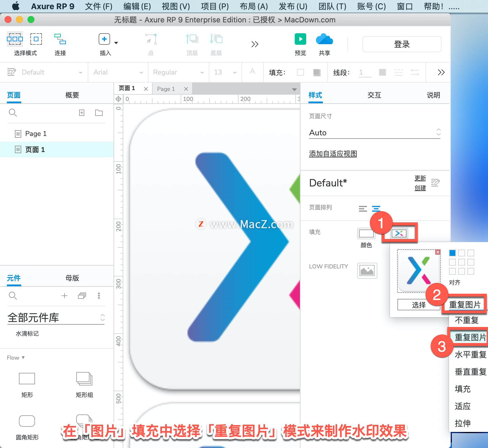This screenshot has width=488, height=448.
Task: Click the 登录 login button
Action: (x=402, y=44)
